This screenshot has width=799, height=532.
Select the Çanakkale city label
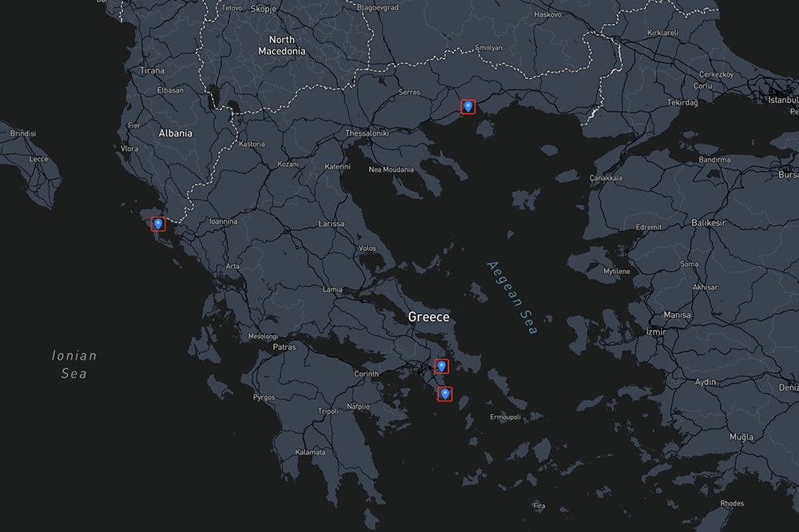tap(606, 177)
